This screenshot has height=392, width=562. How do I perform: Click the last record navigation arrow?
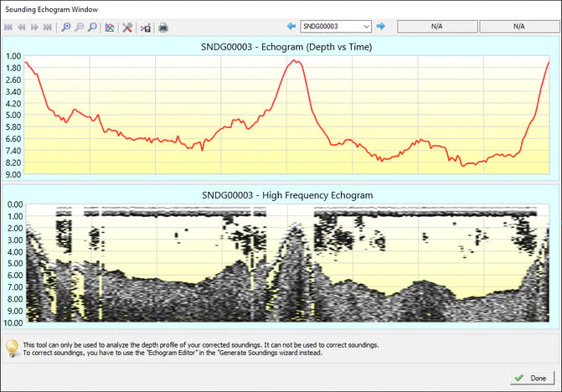[x=47, y=27]
